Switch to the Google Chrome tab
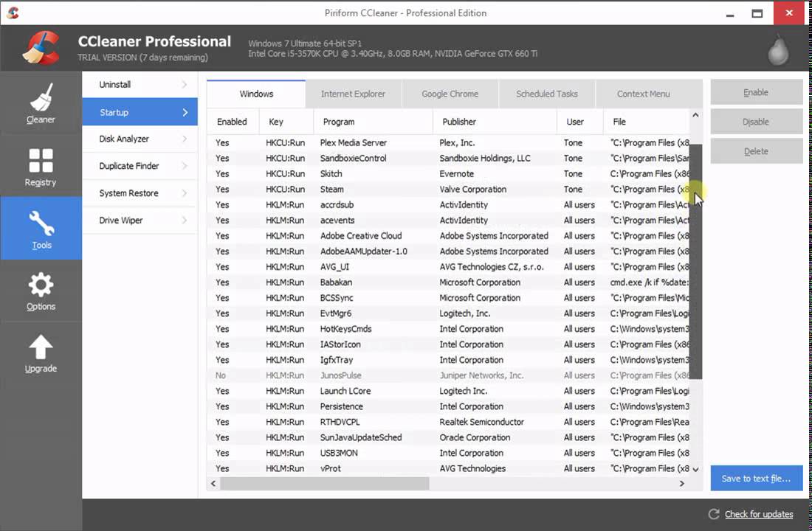The width and height of the screenshot is (812, 531). tap(450, 94)
